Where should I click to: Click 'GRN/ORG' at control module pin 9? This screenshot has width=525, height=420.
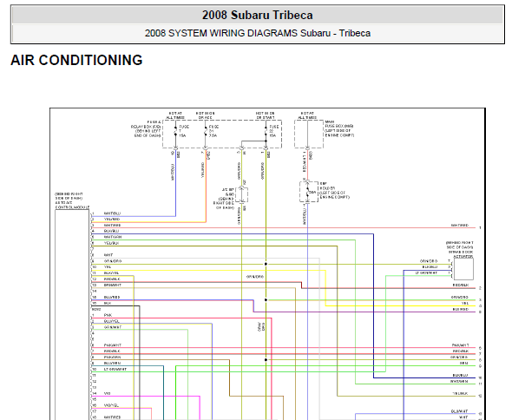click(113, 261)
